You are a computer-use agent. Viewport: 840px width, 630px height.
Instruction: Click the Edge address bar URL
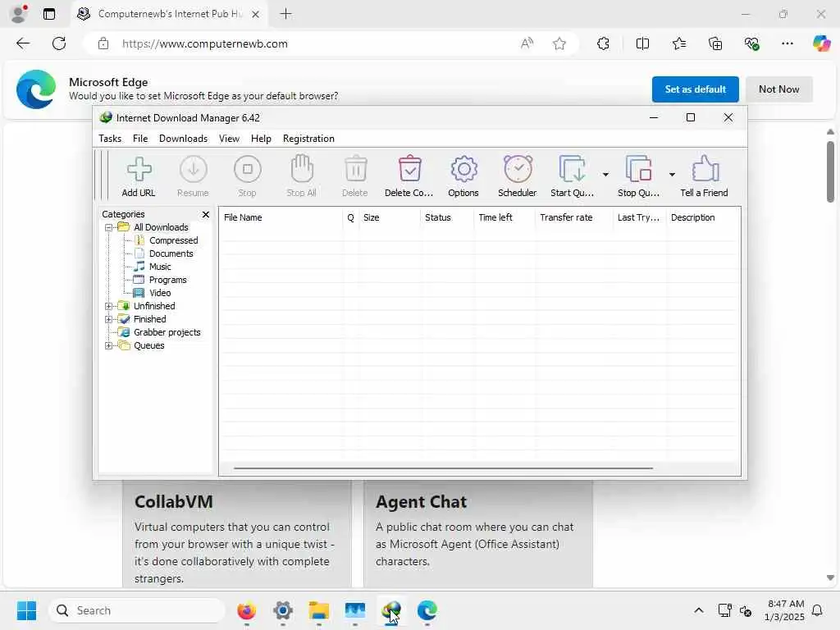pyautogui.click(x=204, y=44)
